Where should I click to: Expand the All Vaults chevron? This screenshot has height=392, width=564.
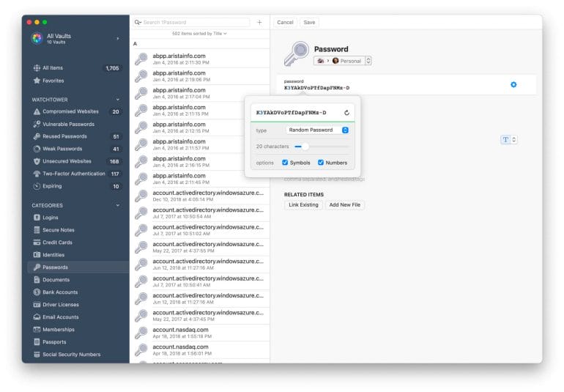[x=118, y=38]
